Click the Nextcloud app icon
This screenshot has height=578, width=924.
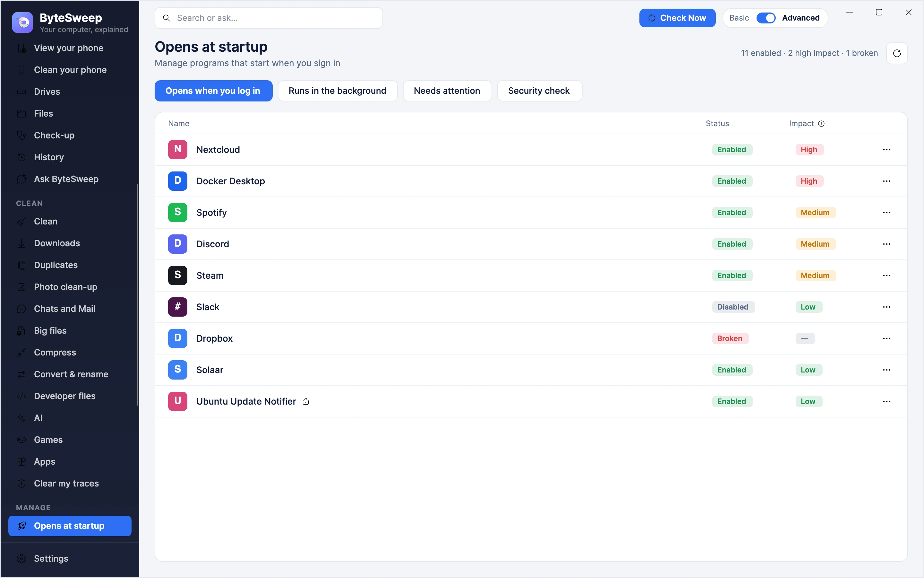[x=177, y=149]
